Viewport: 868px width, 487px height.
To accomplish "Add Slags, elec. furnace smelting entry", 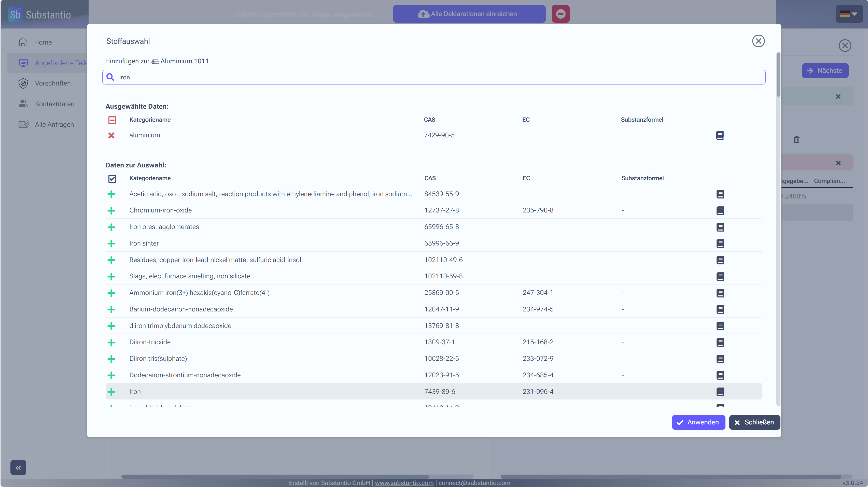I will pos(111,277).
